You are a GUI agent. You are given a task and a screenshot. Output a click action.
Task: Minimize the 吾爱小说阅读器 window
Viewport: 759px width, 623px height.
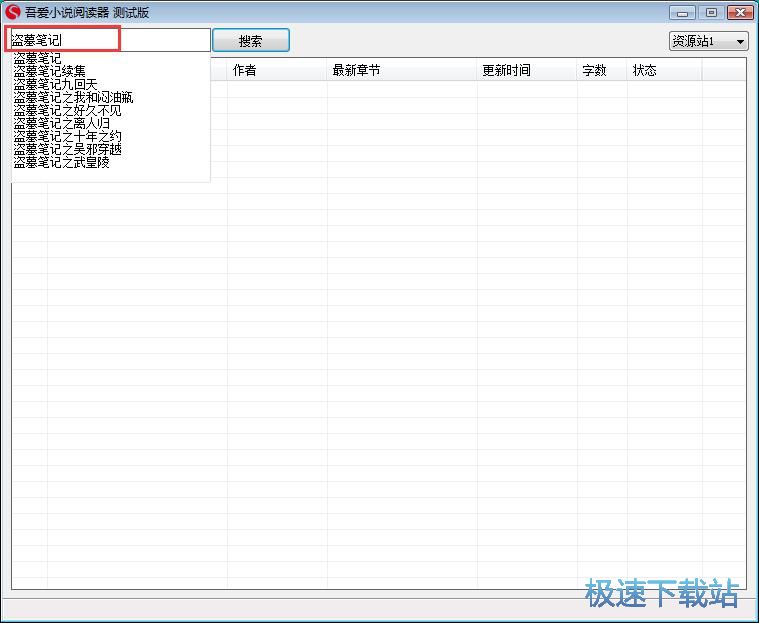click(x=683, y=13)
